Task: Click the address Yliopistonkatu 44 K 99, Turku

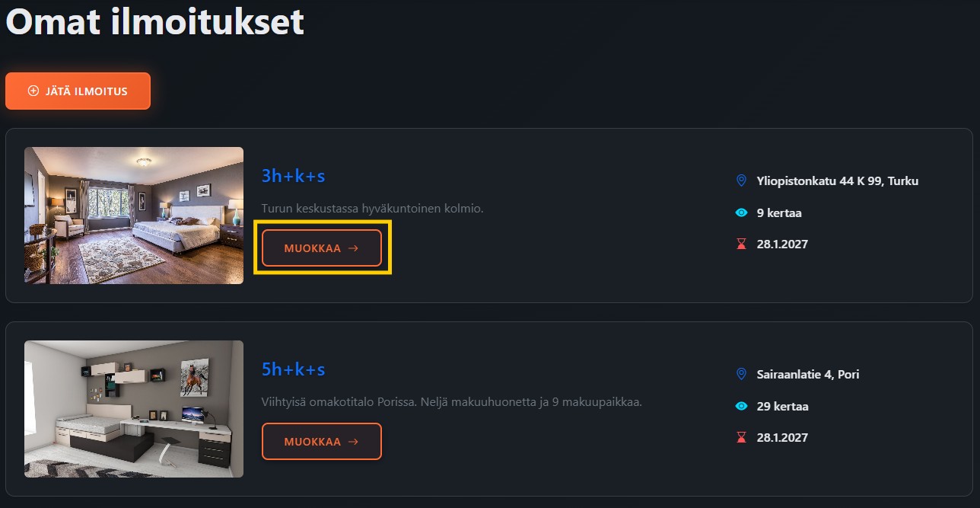Action: 837,181
